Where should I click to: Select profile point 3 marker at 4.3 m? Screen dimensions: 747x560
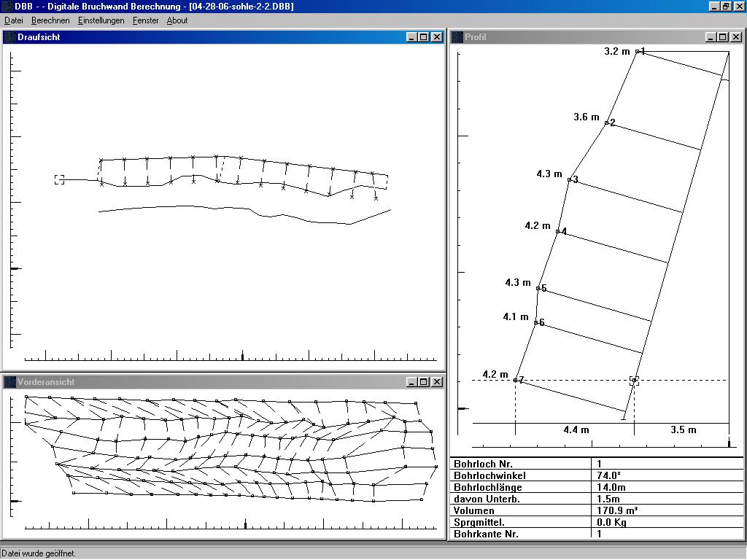click(570, 179)
